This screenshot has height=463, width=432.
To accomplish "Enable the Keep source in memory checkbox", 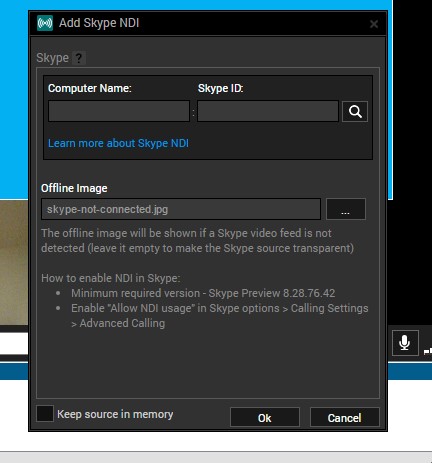I will coord(45,414).
